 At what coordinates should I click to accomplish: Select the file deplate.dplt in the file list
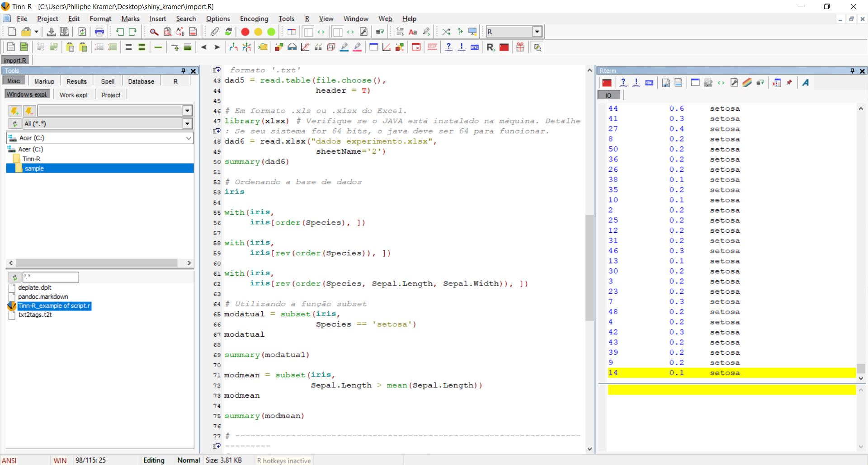tap(35, 287)
